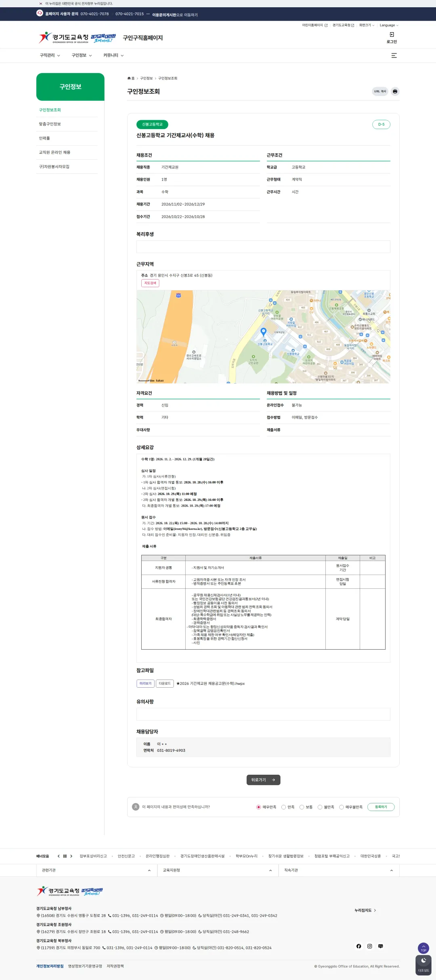Open the 개인정보처리방침 link

click(50, 966)
